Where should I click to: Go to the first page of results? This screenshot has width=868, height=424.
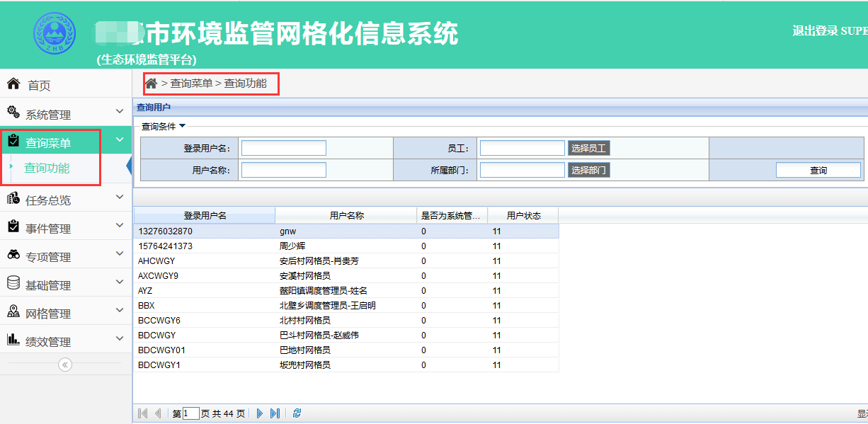143,413
